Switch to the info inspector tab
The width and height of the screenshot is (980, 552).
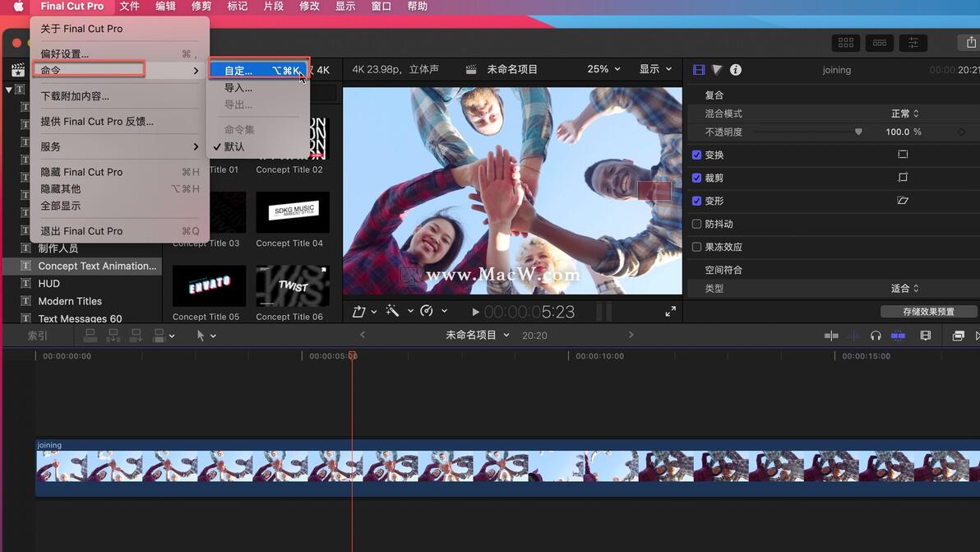point(736,70)
